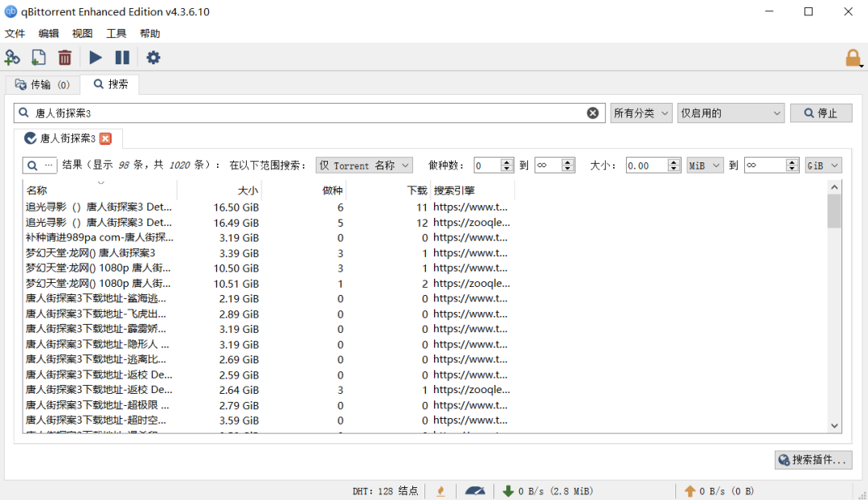
Task: Click the lock UI padlock icon
Action: 853,58
